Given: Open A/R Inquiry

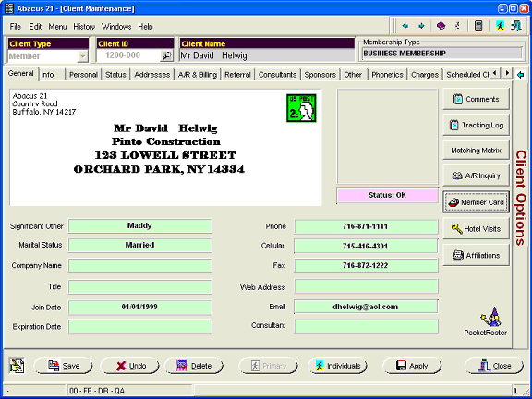Looking at the screenshot, I should pos(476,175).
